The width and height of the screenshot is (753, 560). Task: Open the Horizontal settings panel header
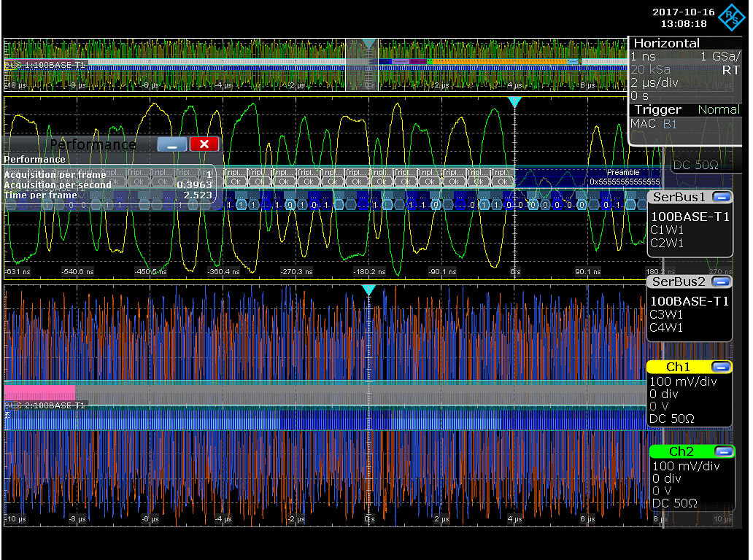point(666,43)
